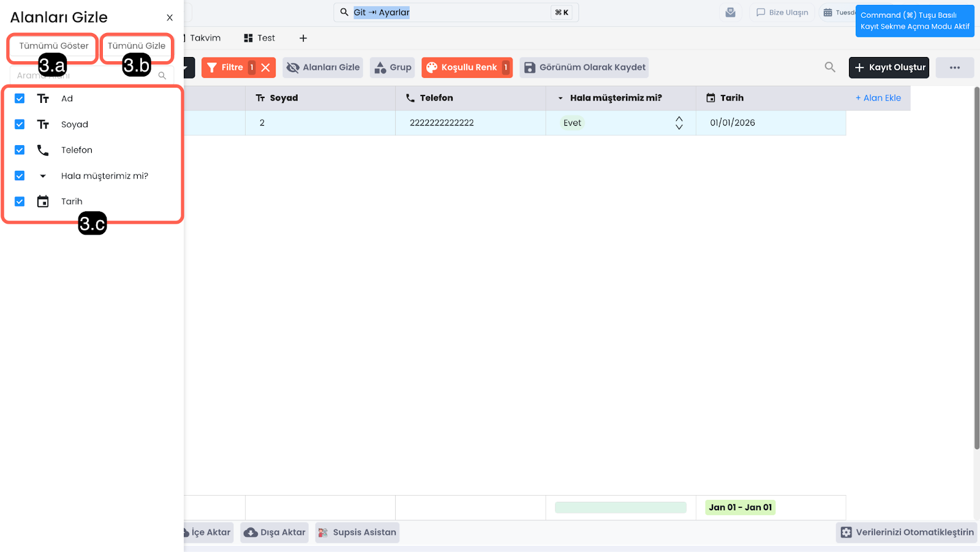Viewport: 980px width, 552px height.
Task: Toggle the Tarih field checkbox
Action: tap(20, 202)
